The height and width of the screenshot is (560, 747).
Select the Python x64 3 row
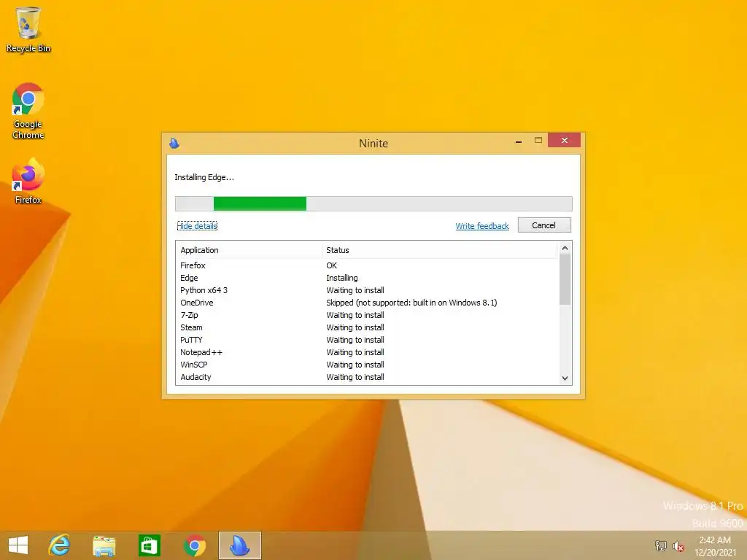pyautogui.click(x=368, y=290)
